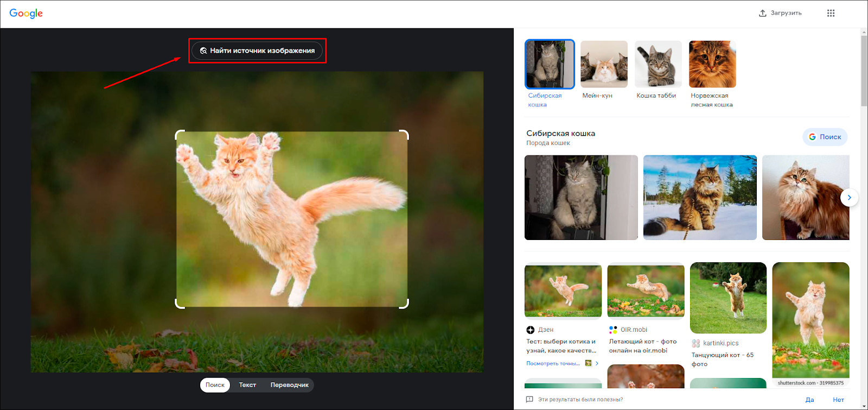Open Siberian cat in snow photo
This screenshot has height=410, width=868.
700,198
